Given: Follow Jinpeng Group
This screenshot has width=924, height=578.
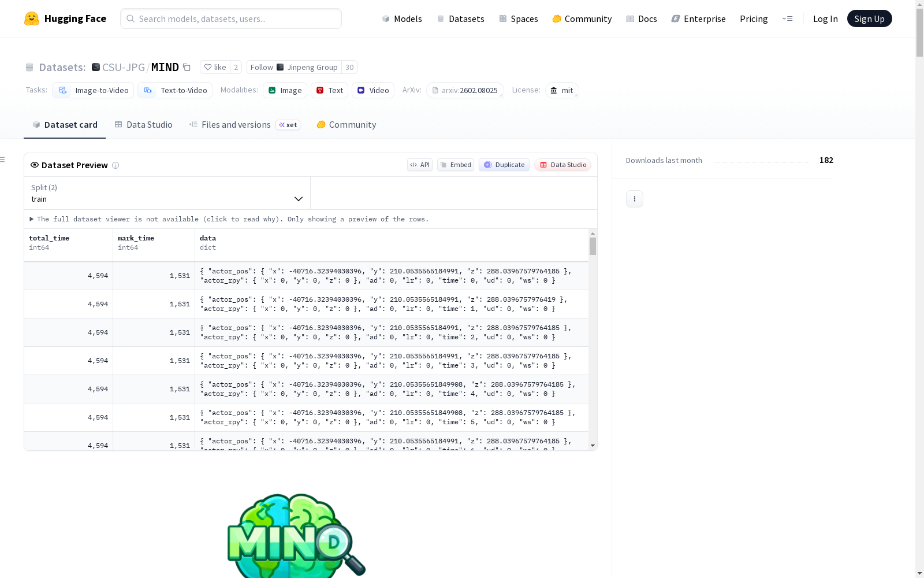Looking at the screenshot, I should [x=294, y=67].
